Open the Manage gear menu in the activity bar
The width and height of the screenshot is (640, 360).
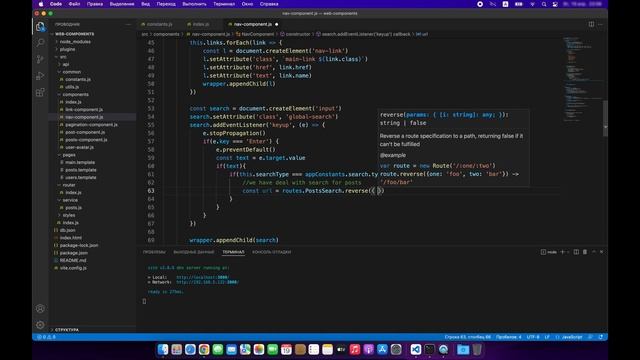(40, 325)
